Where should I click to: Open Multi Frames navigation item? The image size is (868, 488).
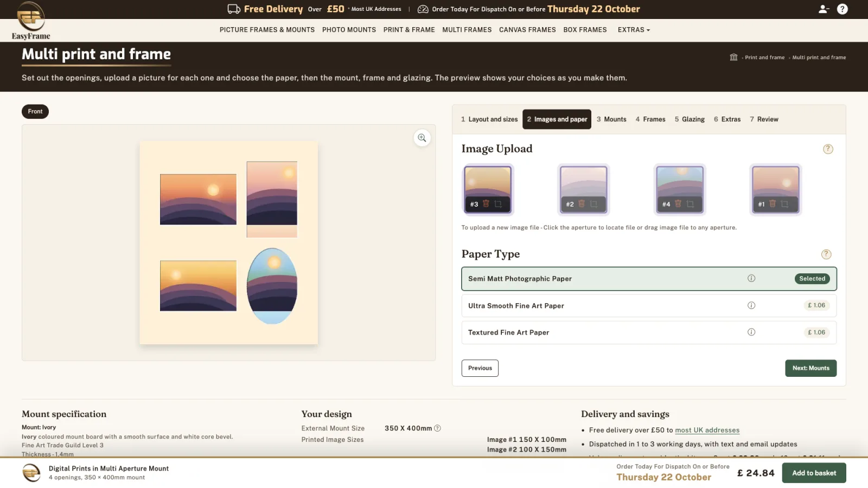tap(467, 30)
